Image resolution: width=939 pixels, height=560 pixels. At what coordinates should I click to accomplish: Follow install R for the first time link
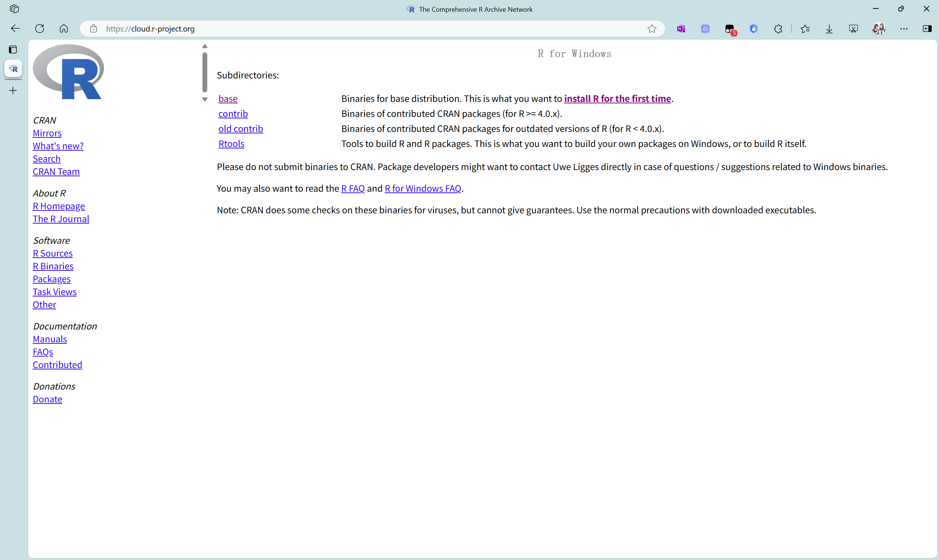coord(617,99)
